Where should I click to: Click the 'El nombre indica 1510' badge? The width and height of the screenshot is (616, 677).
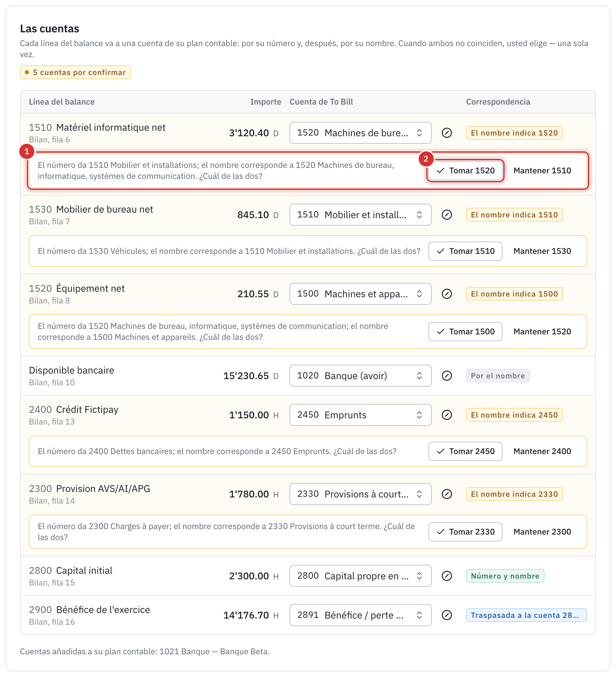(514, 215)
